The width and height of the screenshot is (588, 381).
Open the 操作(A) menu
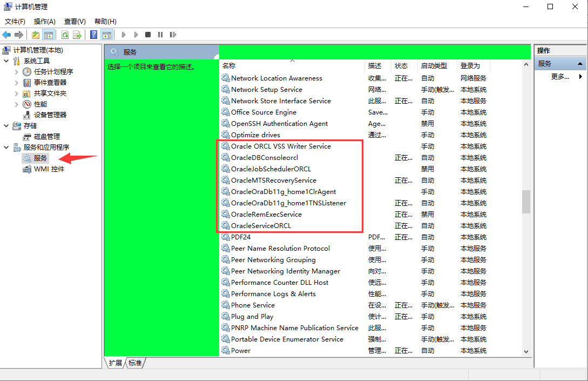click(45, 22)
